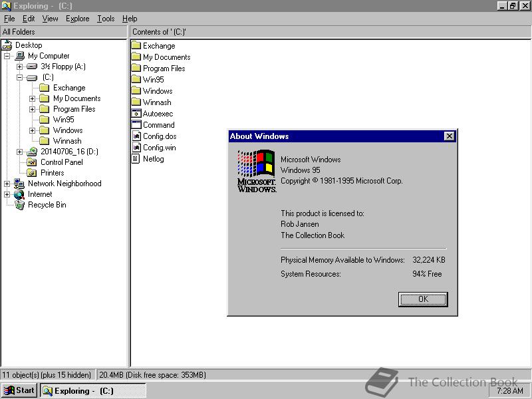The image size is (532, 399).
Task: Click the Win95 folder name in contents pane
Action: [154, 80]
